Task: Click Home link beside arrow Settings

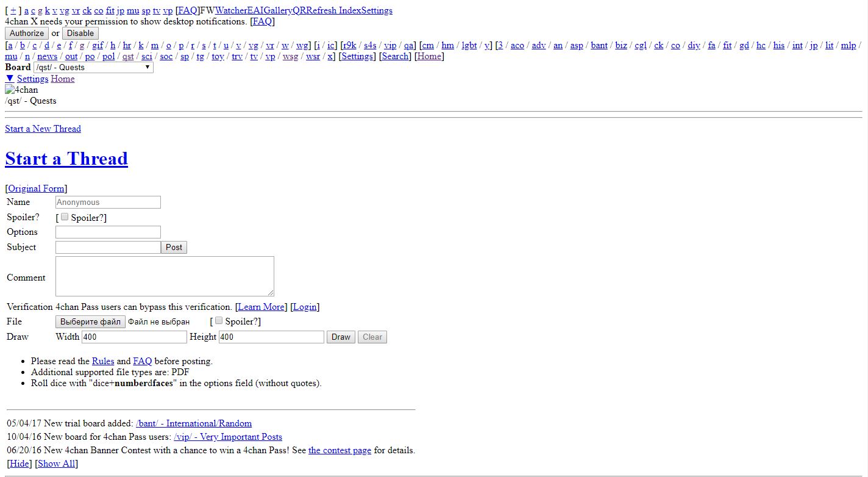Action: [63, 79]
